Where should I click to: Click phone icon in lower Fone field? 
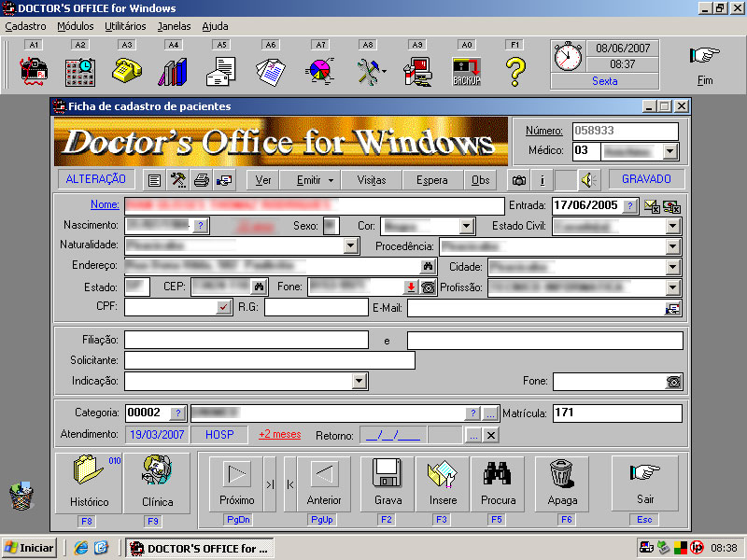click(673, 382)
